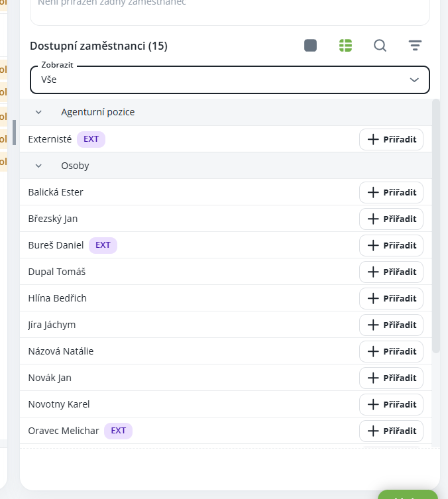The image size is (448, 499).
Task: Click the plus icon beside Externisté
Action: 373,139
